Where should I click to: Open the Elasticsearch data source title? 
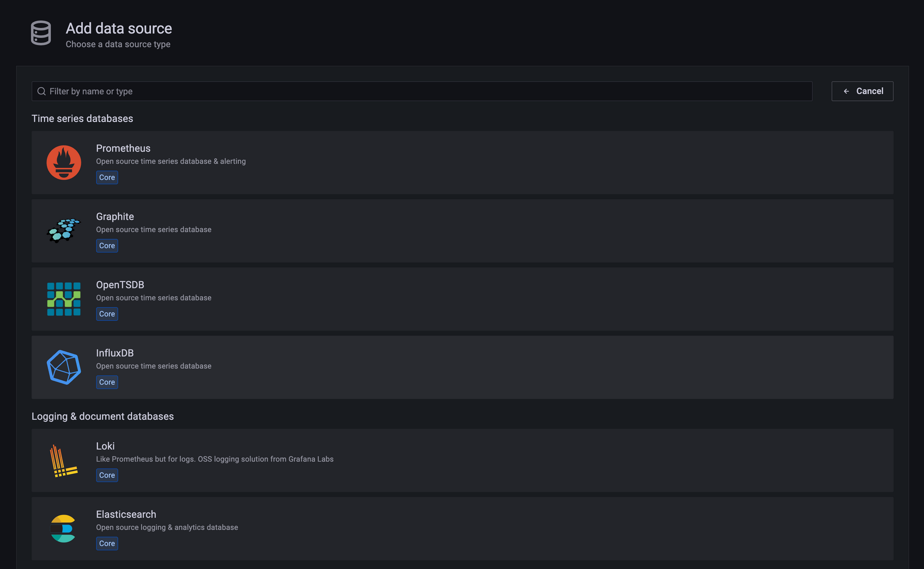126,514
